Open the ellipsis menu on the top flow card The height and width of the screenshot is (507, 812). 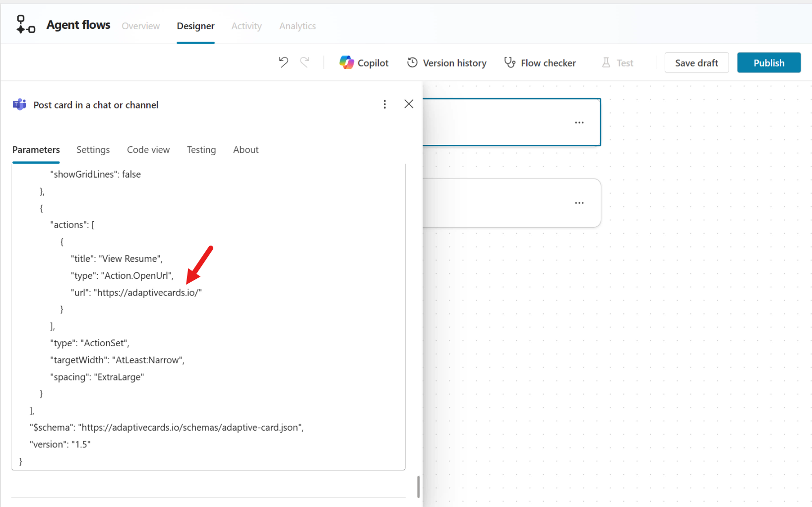click(579, 122)
